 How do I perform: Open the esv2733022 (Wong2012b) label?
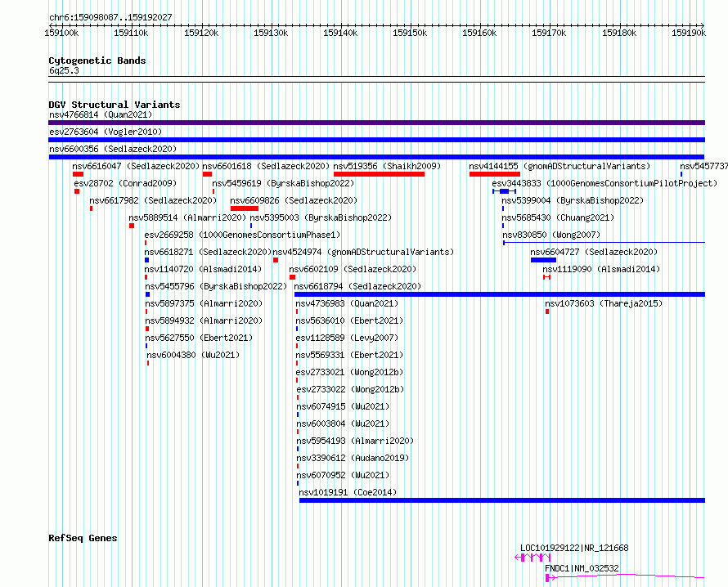[351, 389]
